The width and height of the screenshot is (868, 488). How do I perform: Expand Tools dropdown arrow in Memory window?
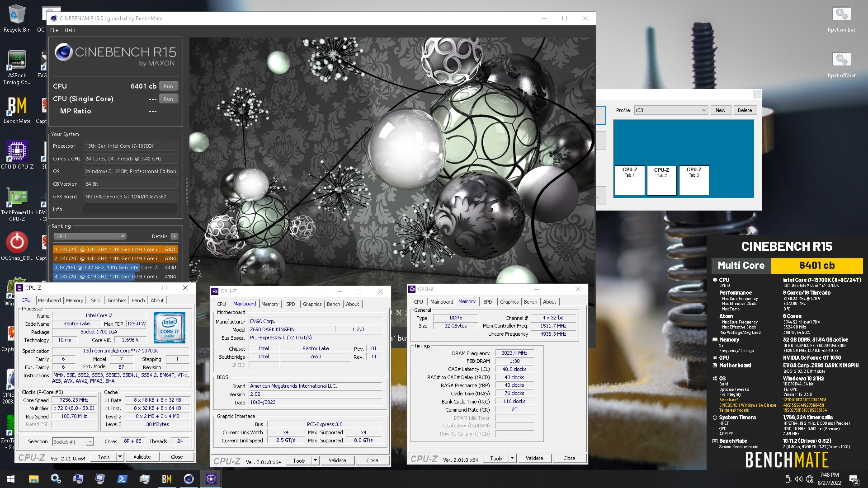[x=512, y=458]
